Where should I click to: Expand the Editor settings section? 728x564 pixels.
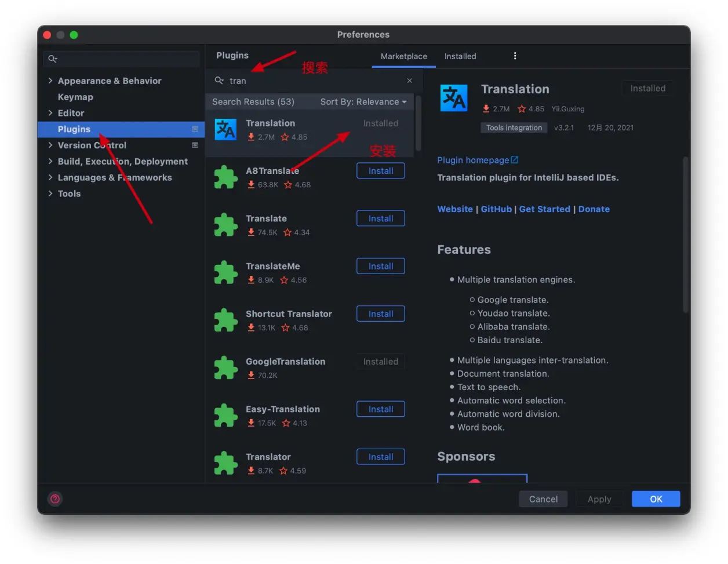tap(50, 113)
